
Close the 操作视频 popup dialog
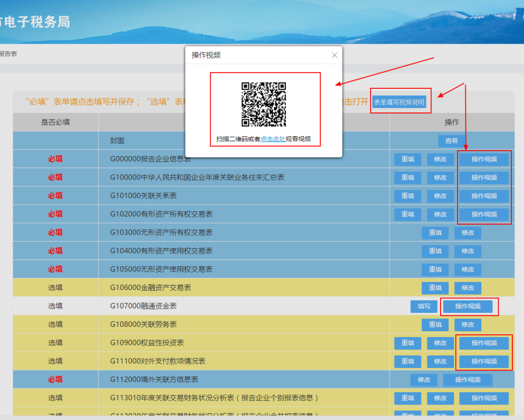click(x=334, y=55)
